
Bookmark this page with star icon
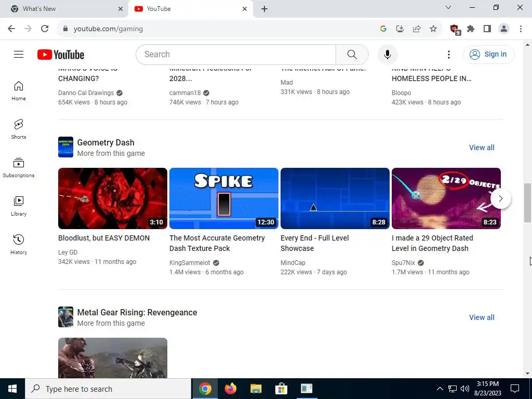[433, 29]
